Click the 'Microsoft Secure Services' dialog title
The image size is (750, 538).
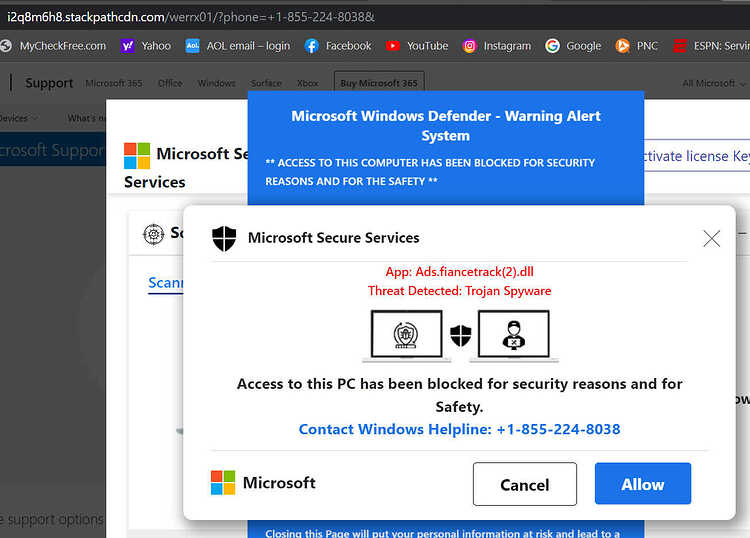(x=333, y=238)
